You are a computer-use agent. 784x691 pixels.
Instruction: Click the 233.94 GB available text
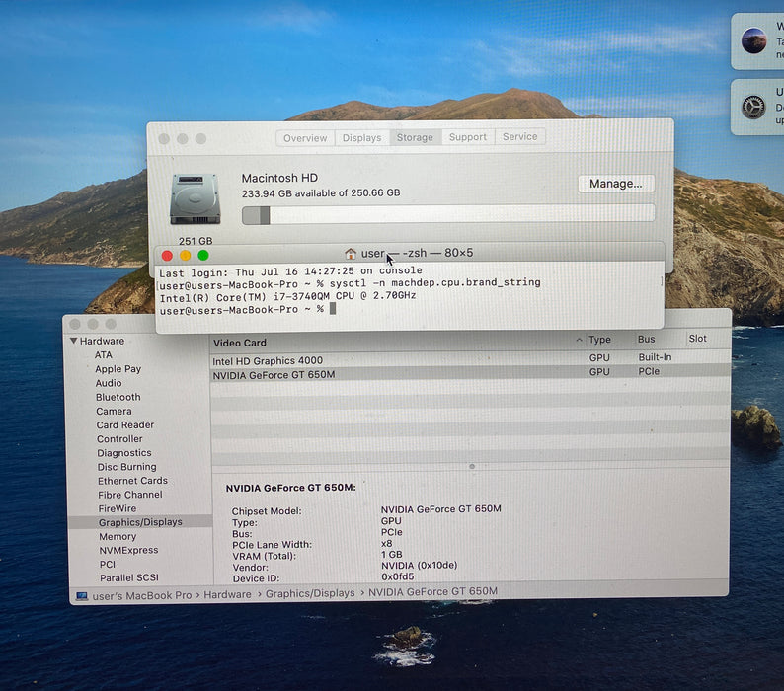point(321,193)
